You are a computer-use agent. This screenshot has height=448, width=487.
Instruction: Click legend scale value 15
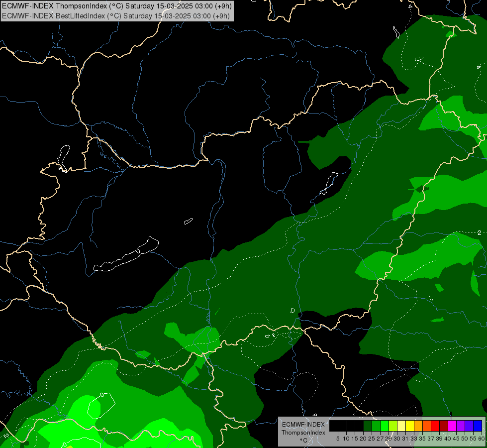pos(355,439)
